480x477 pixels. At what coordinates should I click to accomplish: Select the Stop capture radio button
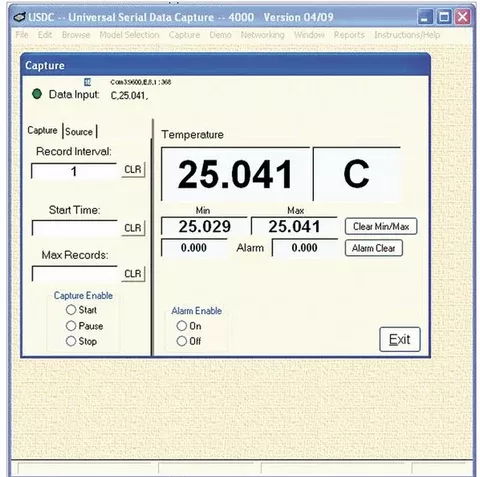pyautogui.click(x=71, y=341)
